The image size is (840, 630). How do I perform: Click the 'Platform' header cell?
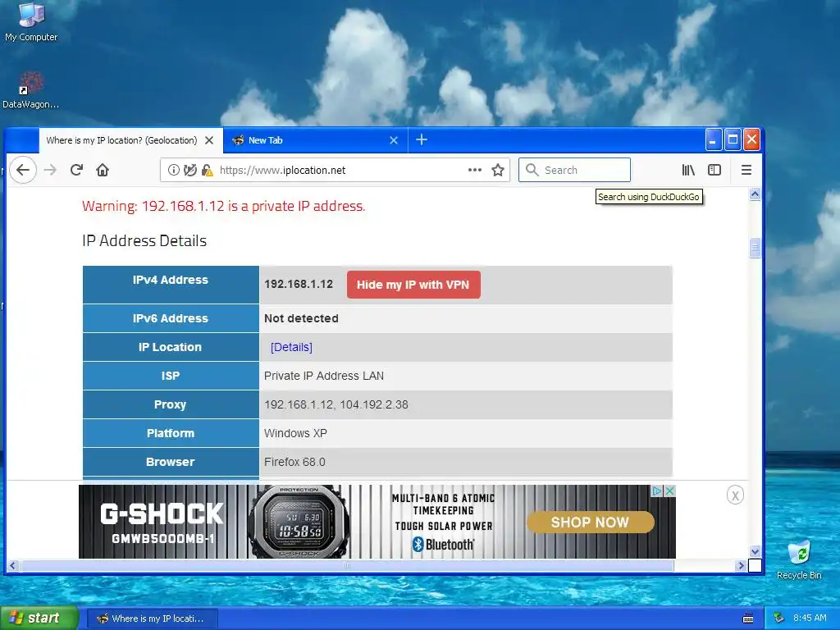pos(171,433)
